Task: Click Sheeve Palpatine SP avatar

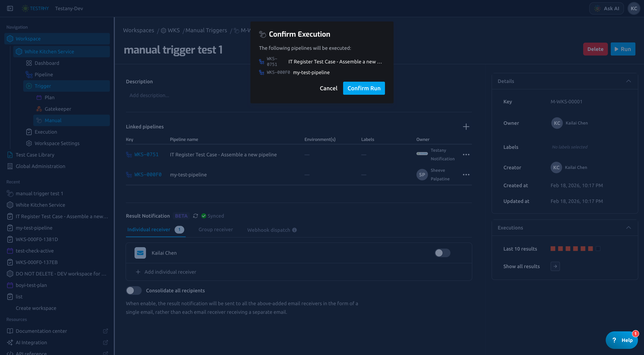Action: pos(422,175)
